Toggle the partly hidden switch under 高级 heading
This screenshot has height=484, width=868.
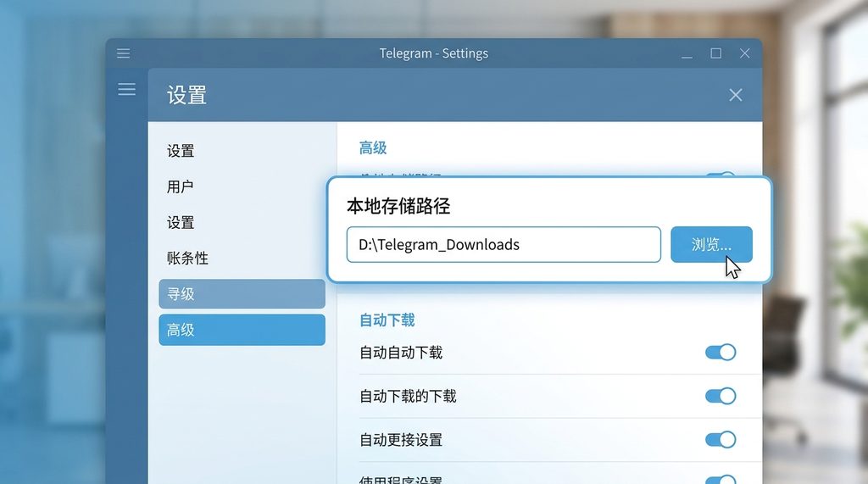tap(721, 175)
